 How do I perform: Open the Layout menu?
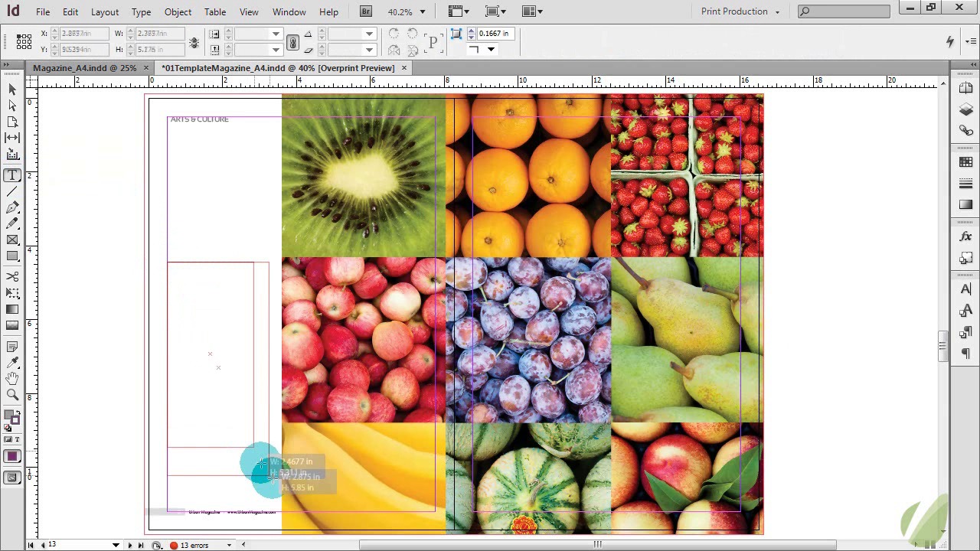point(105,11)
